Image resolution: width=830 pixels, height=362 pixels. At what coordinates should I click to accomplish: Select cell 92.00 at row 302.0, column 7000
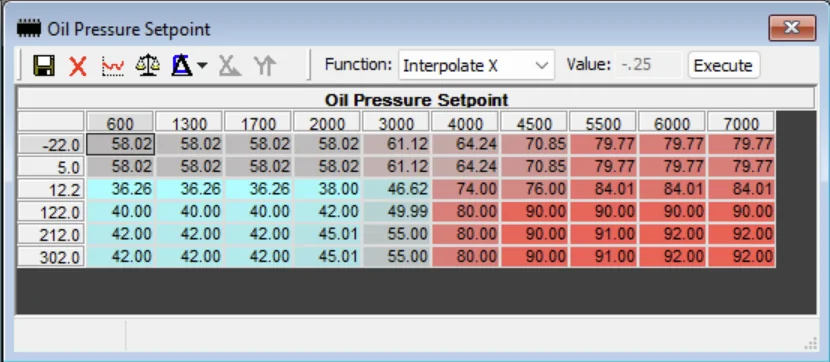pyautogui.click(x=741, y=257)
